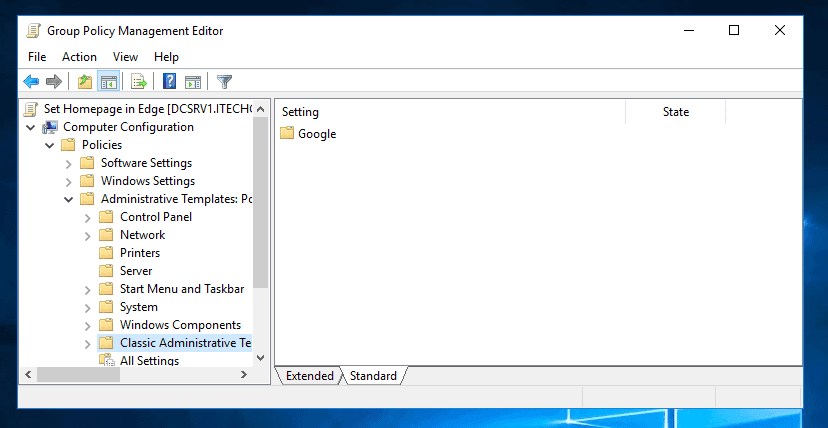Click the tree pane scroll left arrow
The height and width of the screenshot is (428, 828).
(x=29, y=374)
